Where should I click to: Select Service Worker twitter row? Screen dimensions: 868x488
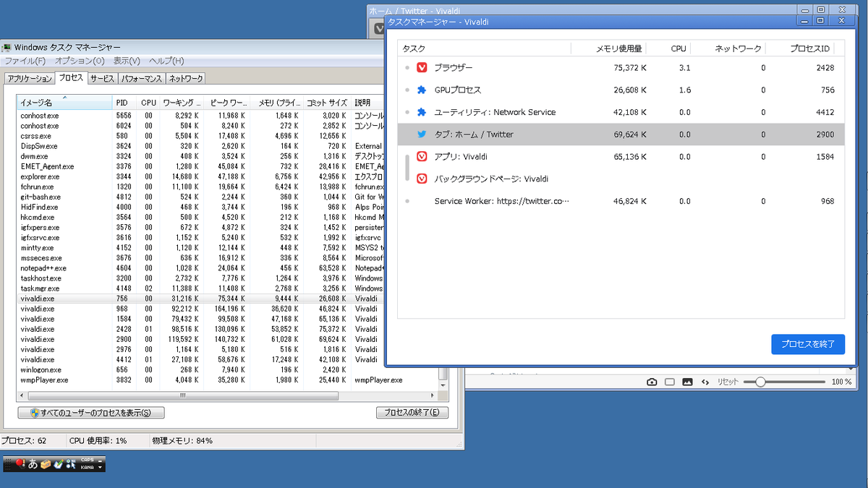point(621,201)
